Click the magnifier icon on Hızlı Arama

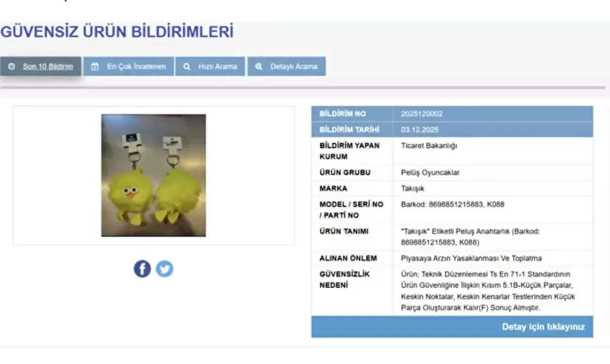click(187, 67)
